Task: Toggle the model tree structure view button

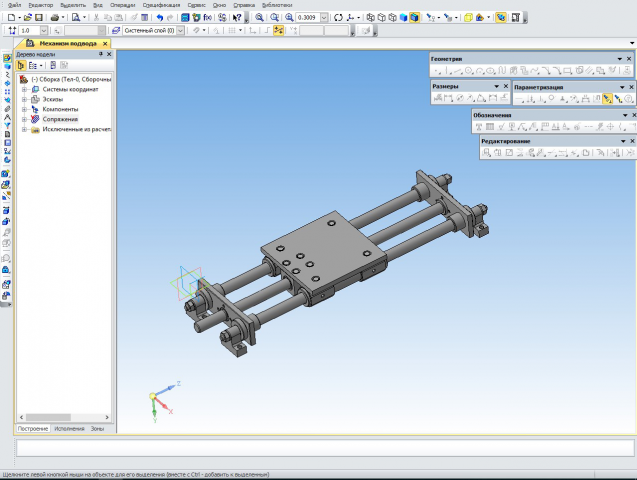Action: click(x=23, y=65)
